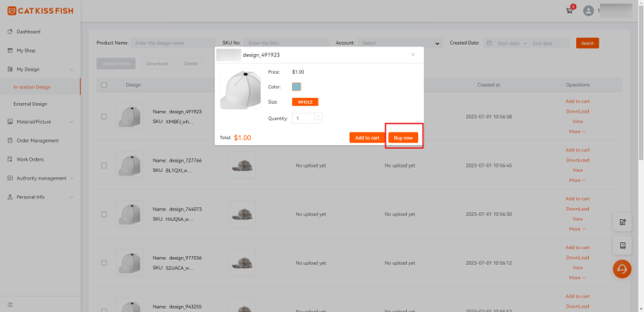The image size is (644, 312).
Task: Click DownLoad link for design_744073 row
Action: click(x=578, y=209)
